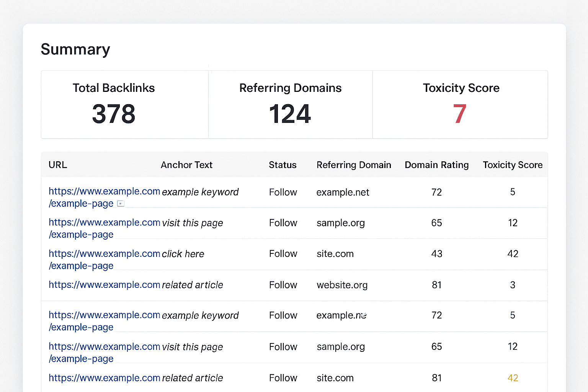Select the red 7 Toxicity Score summary card

(461, 105)
